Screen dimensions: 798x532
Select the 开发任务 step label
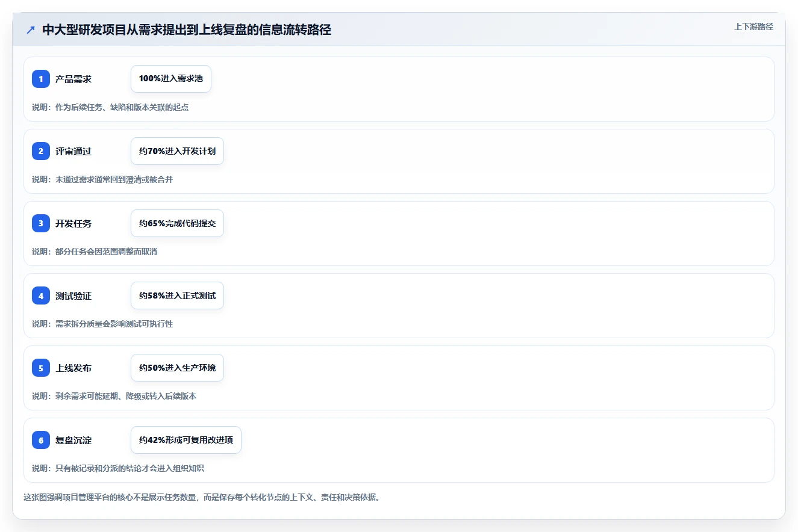coord(73,223)
